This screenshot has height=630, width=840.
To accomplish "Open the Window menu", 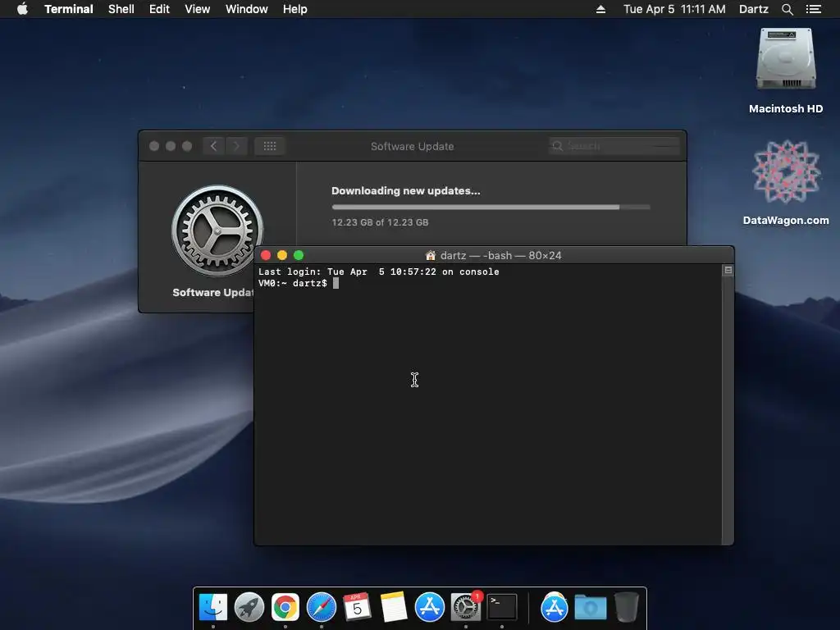I will coord(246,9).
